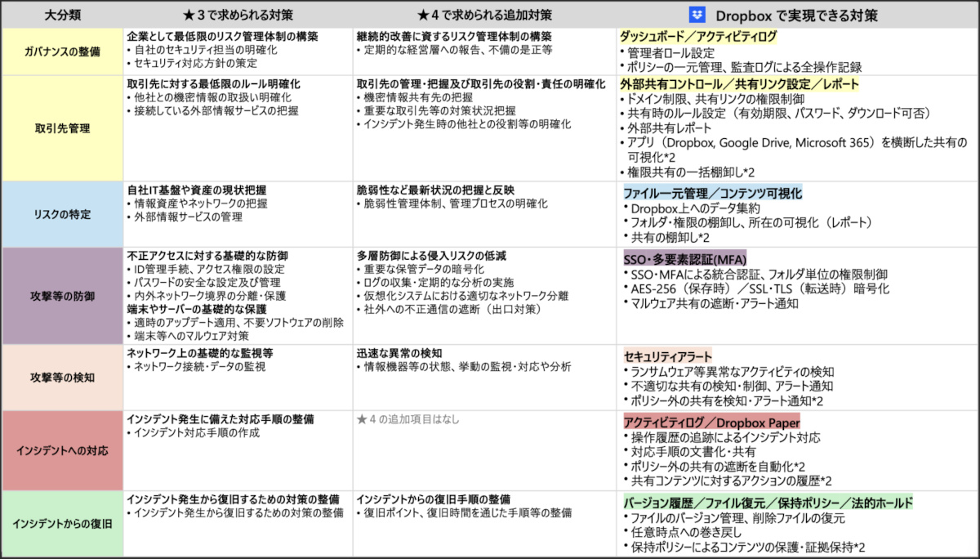This screenshot has width=980, height=559.
Task: Click ネットワーク上の基礎的な監視等 text
Action: click(x=199, y=353)
